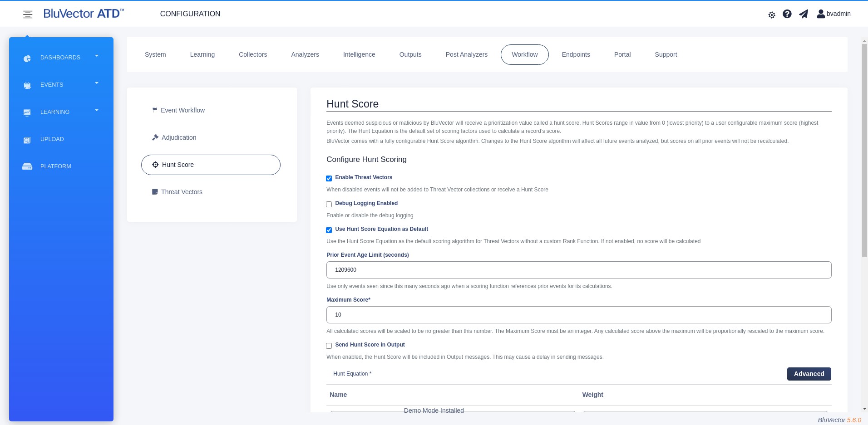Click the 'Configure Hunt Scoring' heading
This screenshot has height=425, width=868.
(366, 159)
